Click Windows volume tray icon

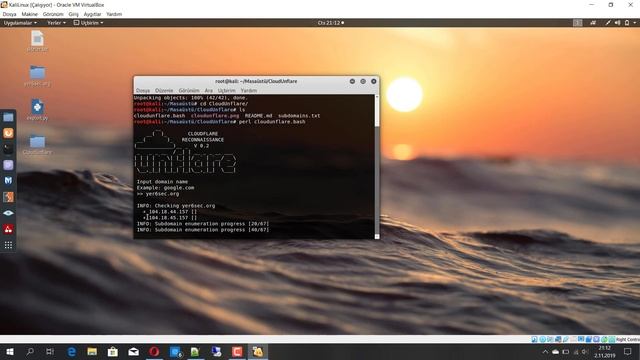coord(585,351)
